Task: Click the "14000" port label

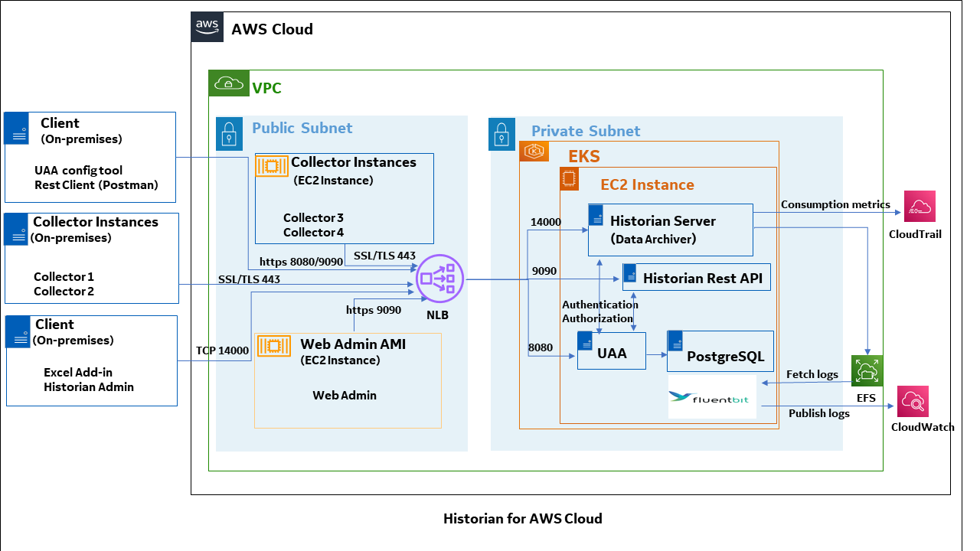Action: (546, 222)
